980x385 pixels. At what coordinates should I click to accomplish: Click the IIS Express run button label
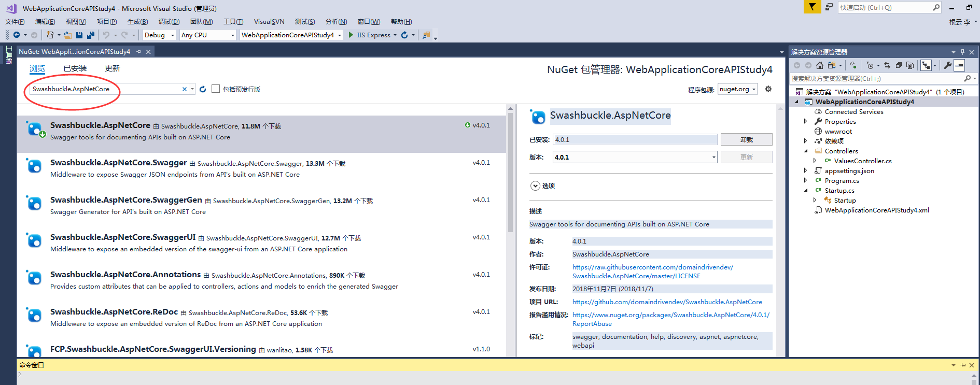click(373, 35)
